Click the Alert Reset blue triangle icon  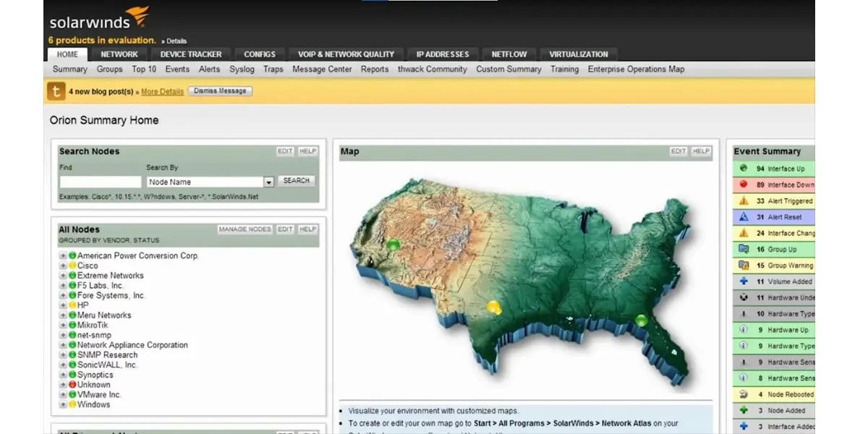coord(743,216)
